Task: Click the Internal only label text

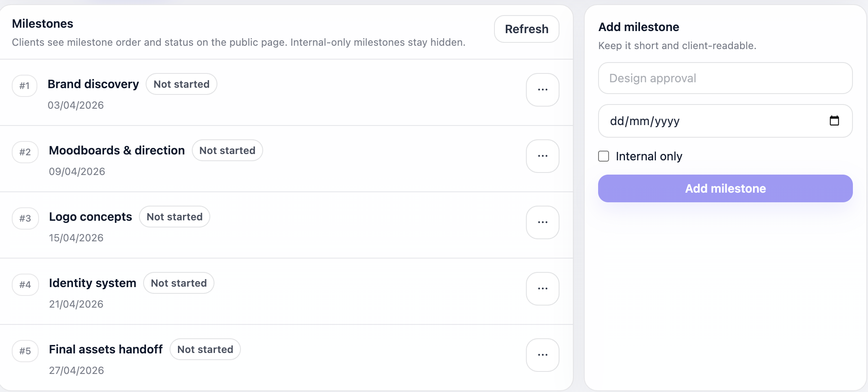Action: 648,156
